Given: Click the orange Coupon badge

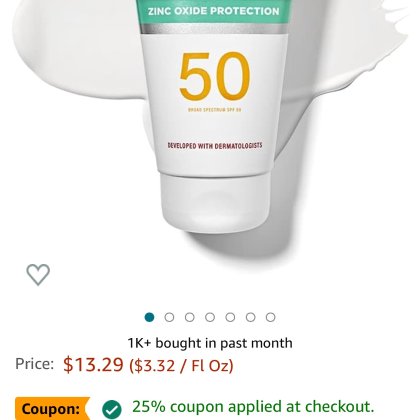Looking at the screenshot, I should 52,408.
